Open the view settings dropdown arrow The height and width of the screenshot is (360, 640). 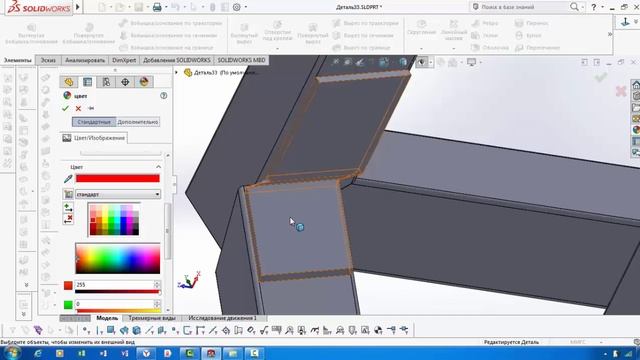pyautogui.click(x=480, y=62)
